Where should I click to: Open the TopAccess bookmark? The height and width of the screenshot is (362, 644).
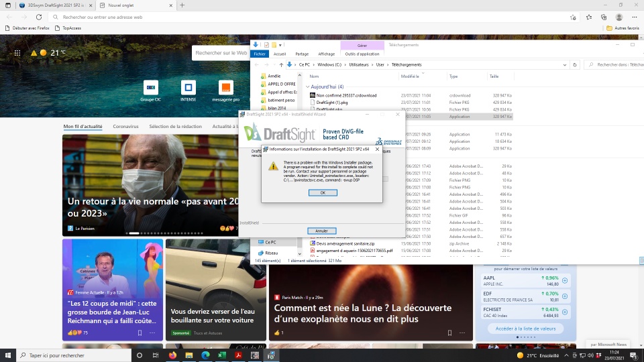(x=68, y=28)
